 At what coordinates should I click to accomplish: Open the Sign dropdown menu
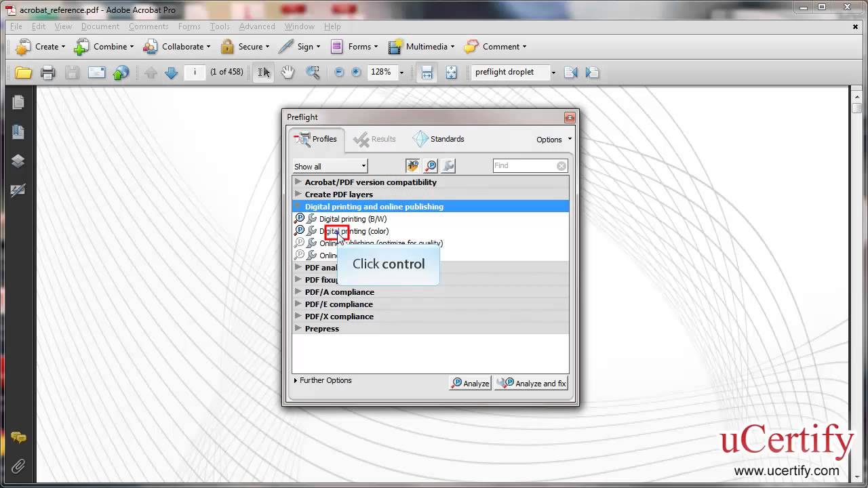coord(300,47)
